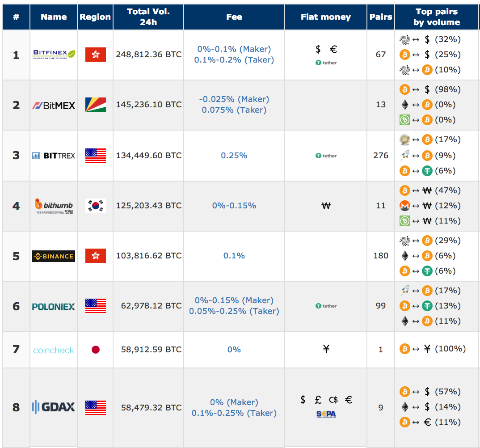
Task: Click the Bitcoin icon in Coincheck top pair
Action: tap(405, 348)
